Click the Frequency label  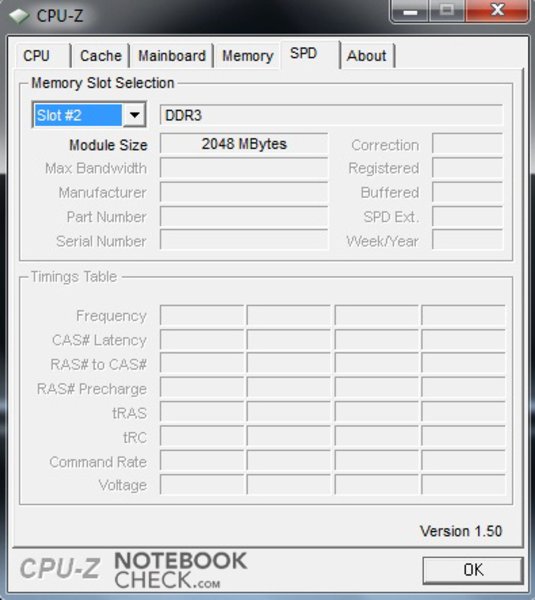point(111,316)
